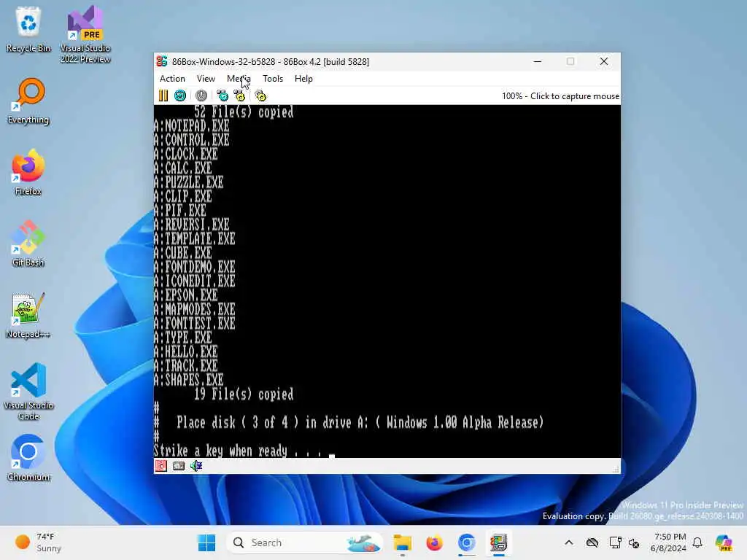Open the Action menu

[x=172, y=79]
